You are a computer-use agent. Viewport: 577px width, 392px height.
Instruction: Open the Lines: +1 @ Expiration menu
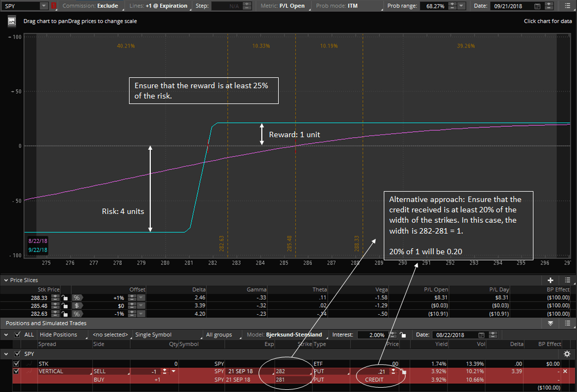pyautogui.click(x=159, y=7)
